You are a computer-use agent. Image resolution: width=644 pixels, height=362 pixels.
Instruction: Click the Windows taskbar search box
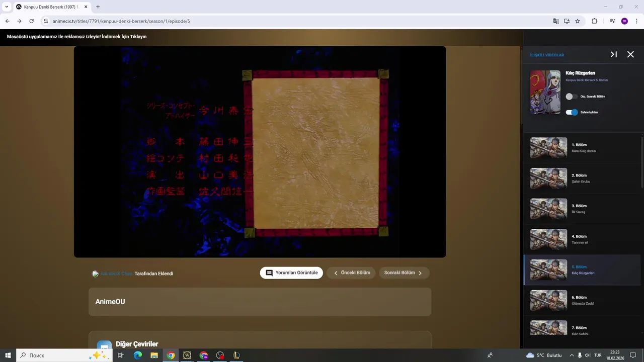[64, 355]
